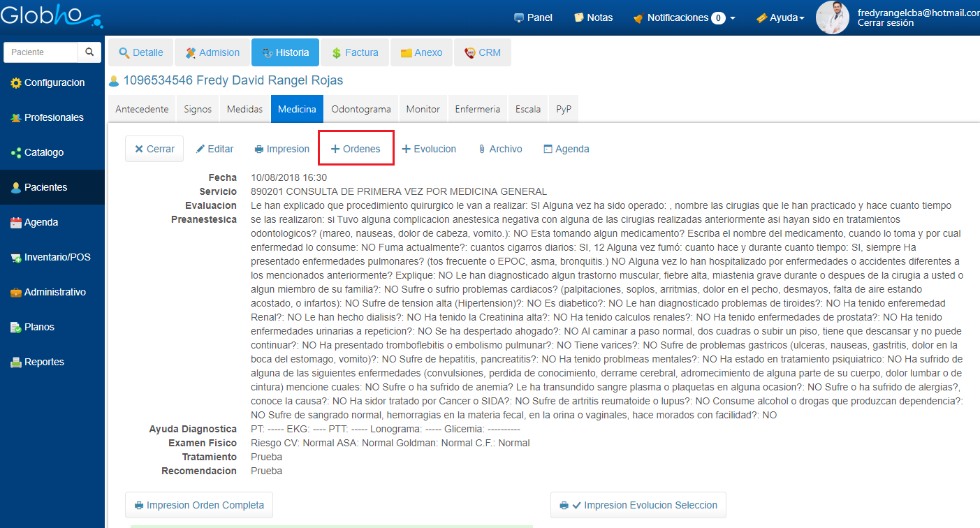Open Notas from the top bar
980x528 pixels.
click(593, 17)
